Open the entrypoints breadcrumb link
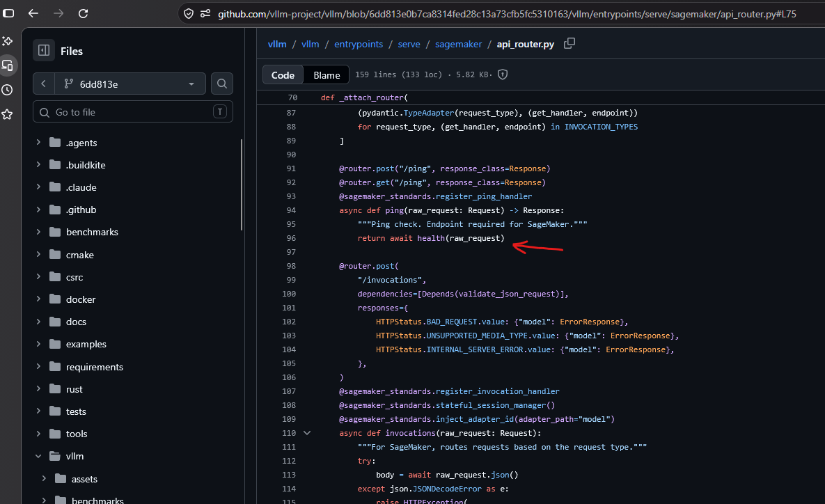825x504 pixels. point(359,44)
